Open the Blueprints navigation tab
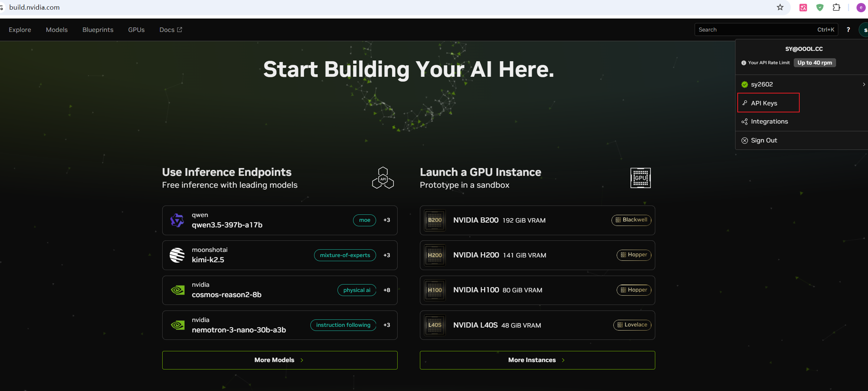Viewport: 868px width, 391px height. pos(98,30)
